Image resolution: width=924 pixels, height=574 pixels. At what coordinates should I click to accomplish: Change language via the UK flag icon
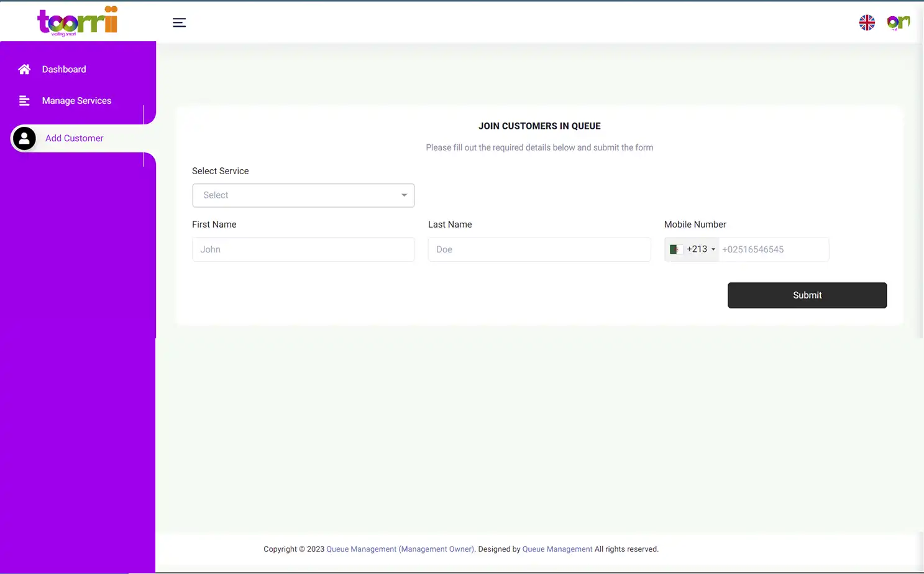[867, 22]
